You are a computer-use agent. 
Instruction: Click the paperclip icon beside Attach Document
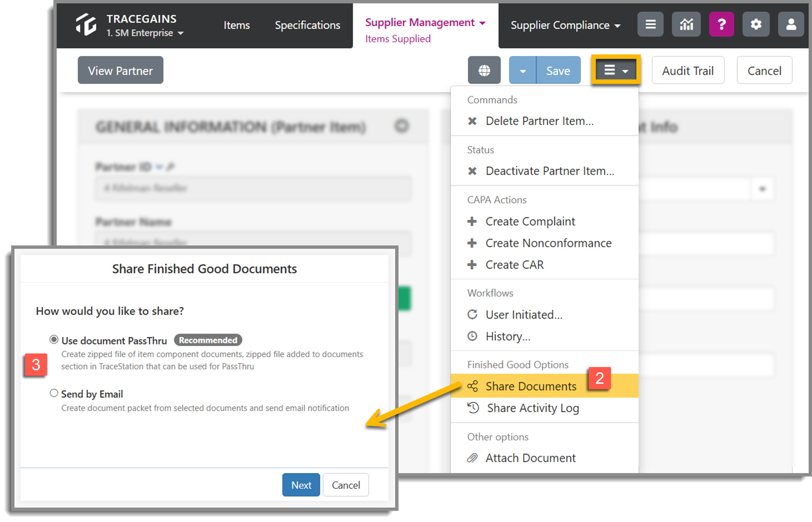tap(472, 458)
